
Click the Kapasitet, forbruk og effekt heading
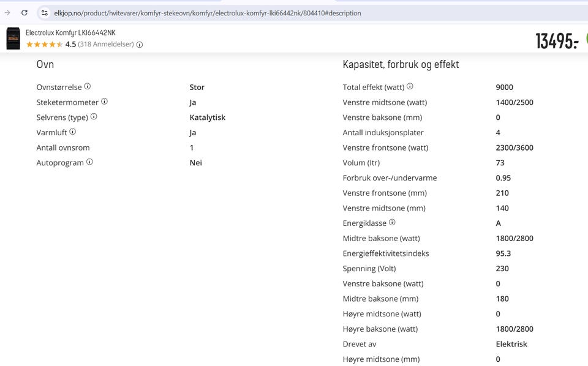tap(401, 64)
